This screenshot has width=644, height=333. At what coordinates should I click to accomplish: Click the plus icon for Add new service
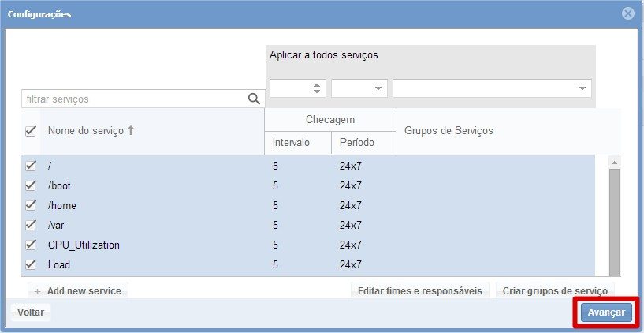[37, 291]
